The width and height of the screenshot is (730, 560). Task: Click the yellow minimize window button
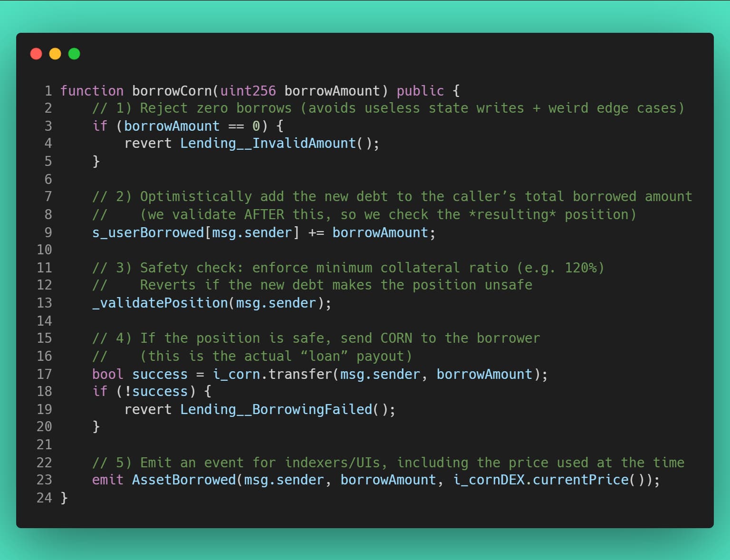[x=55, y=53]
